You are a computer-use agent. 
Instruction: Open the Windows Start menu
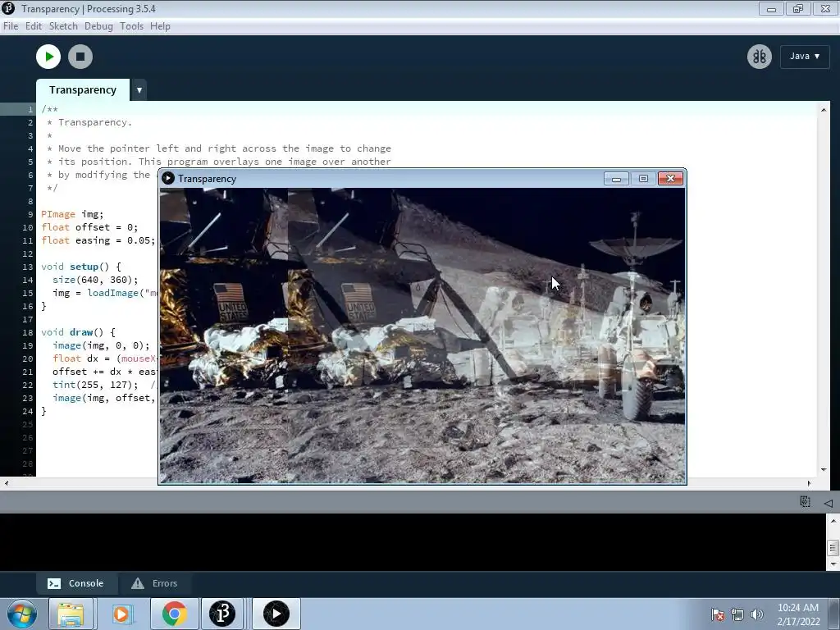coord(22,614)
